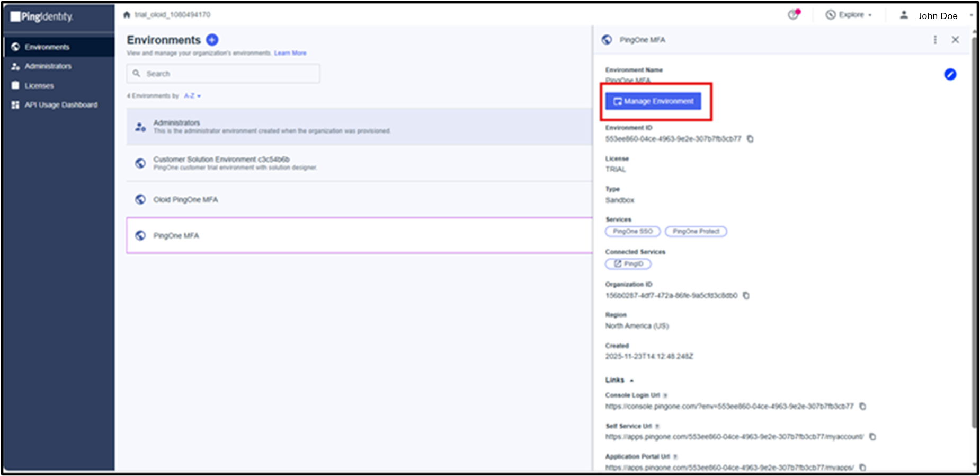This screenshot has height=476, width=980.
Task: Change the A-Z sort order dropdown
Action: (x=192, y=96)
